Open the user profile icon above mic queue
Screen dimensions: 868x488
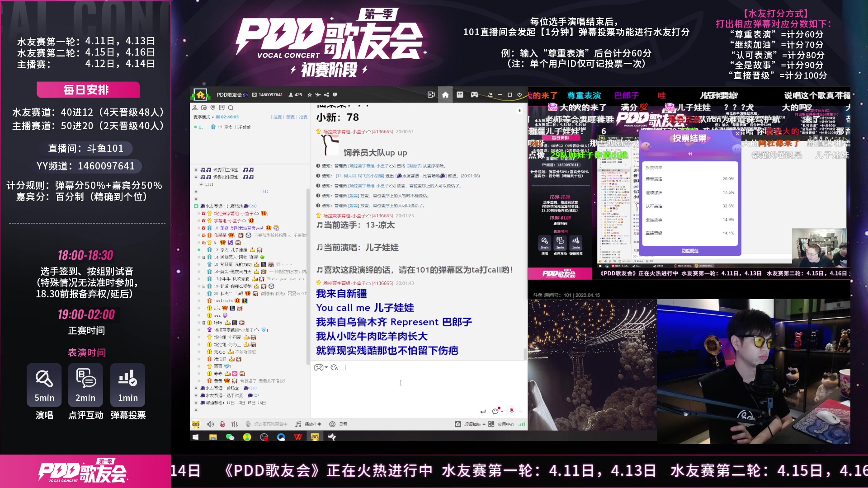click(195, 108)
